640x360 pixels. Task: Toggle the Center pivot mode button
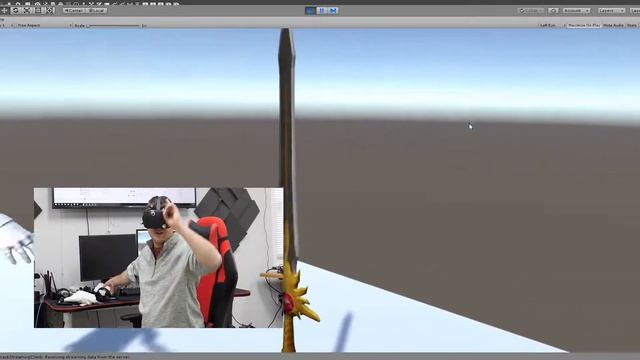pyautogui.click(x=74, y=10)
